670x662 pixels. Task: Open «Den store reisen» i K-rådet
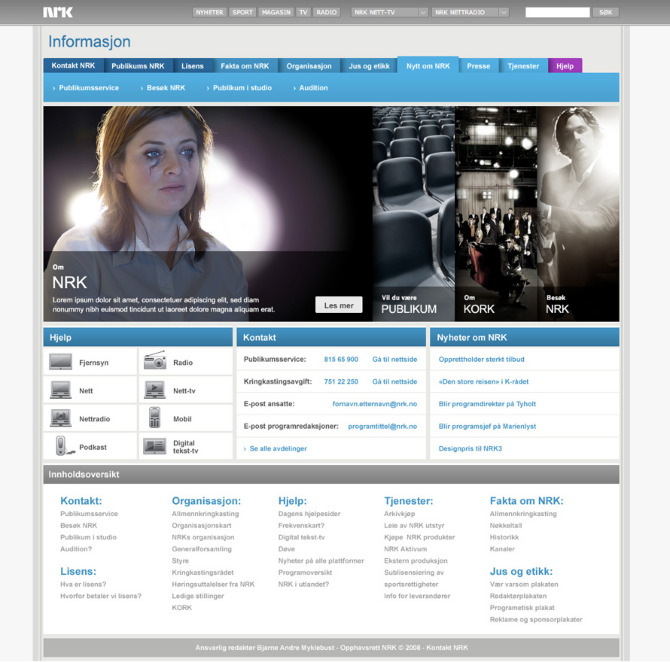(x=483, y=381)
